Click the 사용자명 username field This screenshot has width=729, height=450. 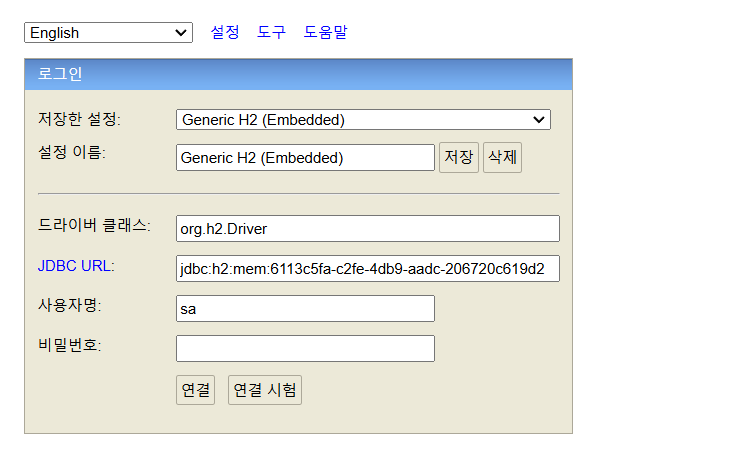pos(305,308)
